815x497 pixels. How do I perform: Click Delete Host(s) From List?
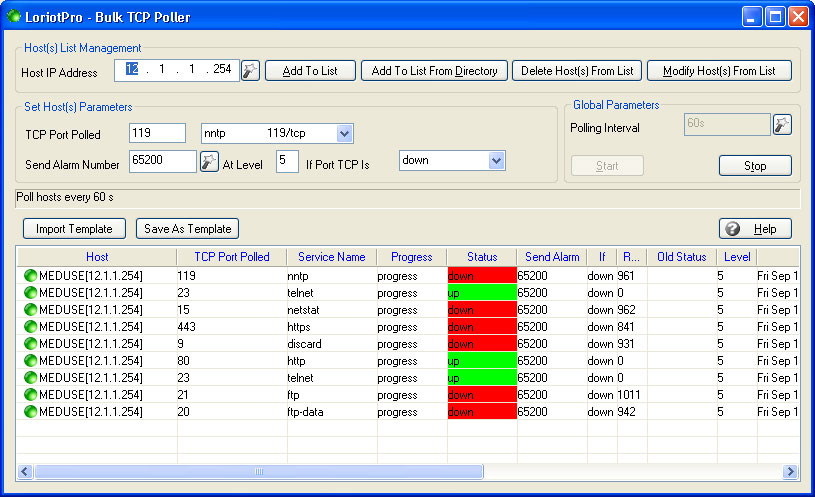click(577, 71)
